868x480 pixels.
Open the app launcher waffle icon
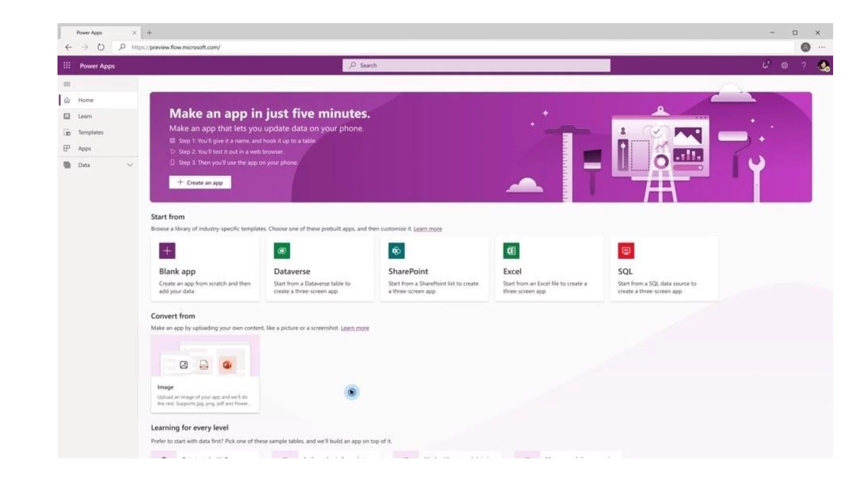(67, 66)
